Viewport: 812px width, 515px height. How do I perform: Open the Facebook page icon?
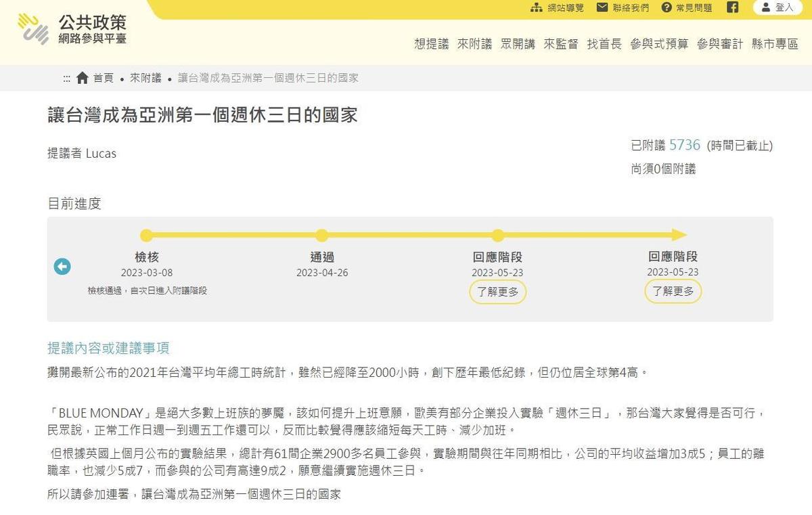coord(732,7)
